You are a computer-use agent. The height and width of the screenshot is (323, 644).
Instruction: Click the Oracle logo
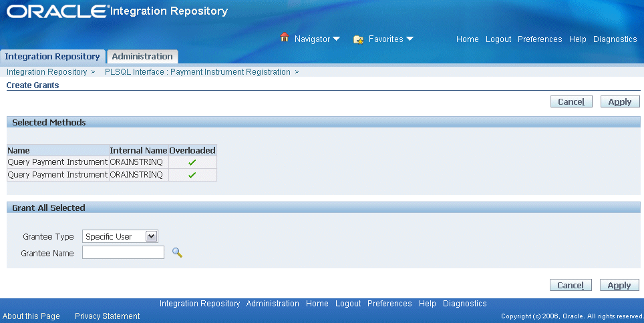(57, 11)
